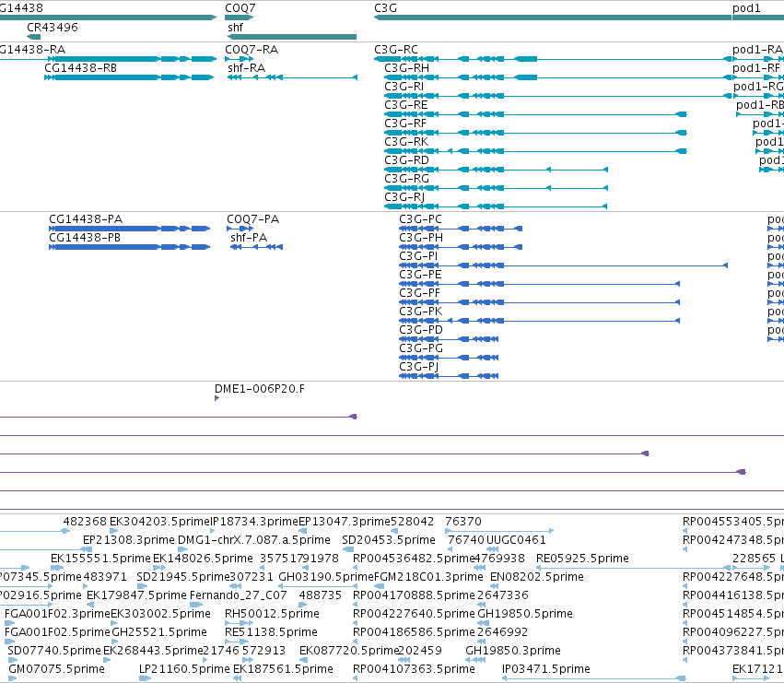Click the shf-PA protein label

coord(249,237)
